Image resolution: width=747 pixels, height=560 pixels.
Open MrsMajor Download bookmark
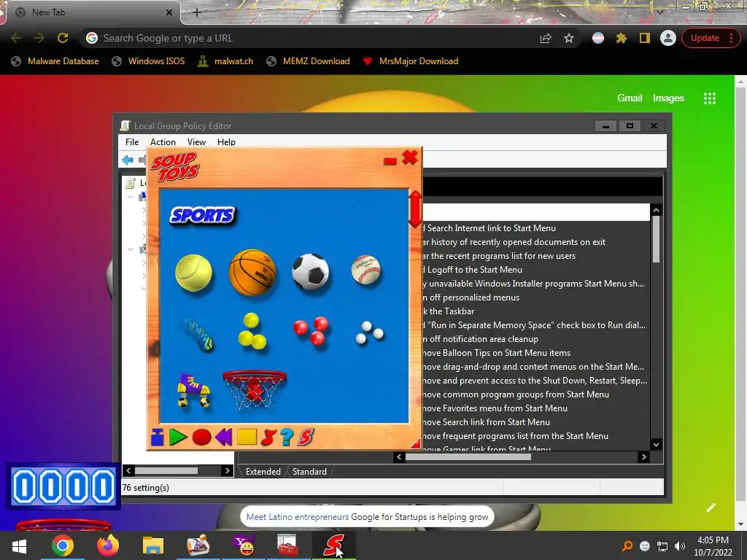tap(411, 61)
